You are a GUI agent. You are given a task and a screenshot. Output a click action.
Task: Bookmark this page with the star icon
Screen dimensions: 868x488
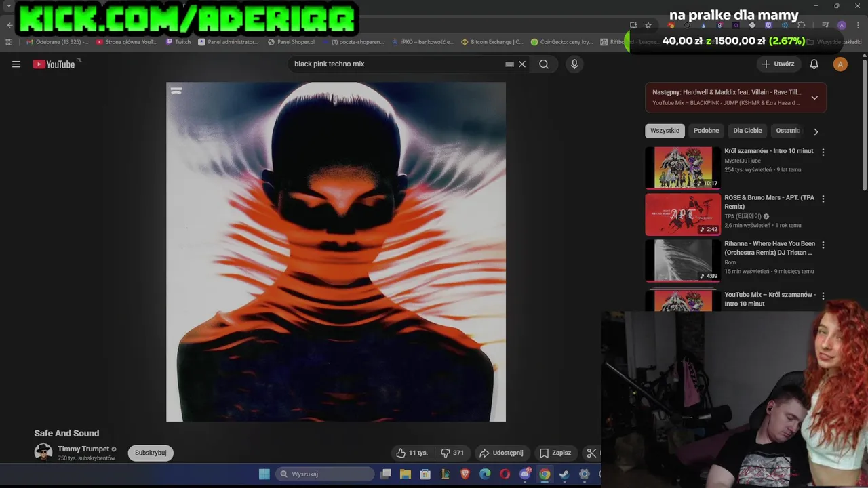648,25
